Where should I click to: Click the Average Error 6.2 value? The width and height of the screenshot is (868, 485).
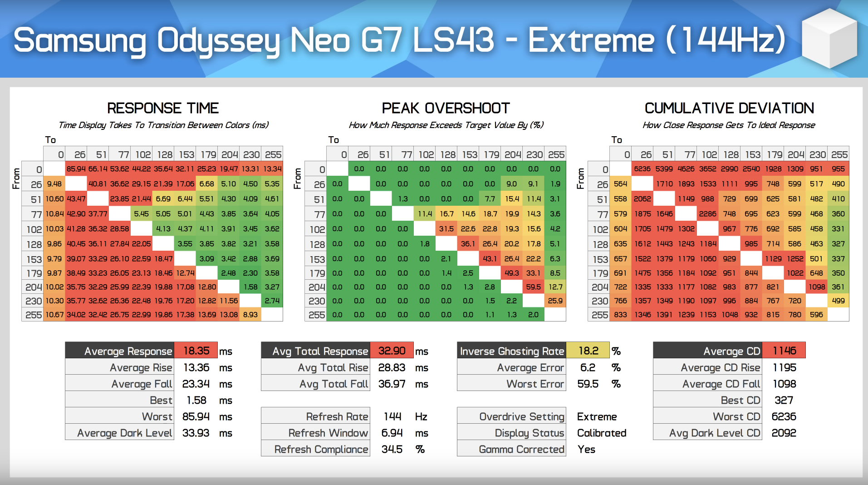(588, 367)
